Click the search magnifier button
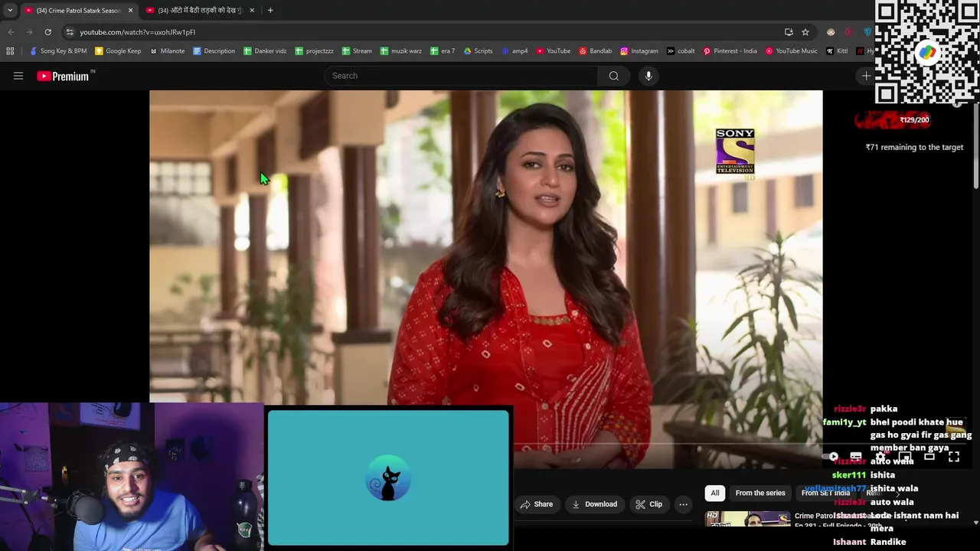 point(613,76)
